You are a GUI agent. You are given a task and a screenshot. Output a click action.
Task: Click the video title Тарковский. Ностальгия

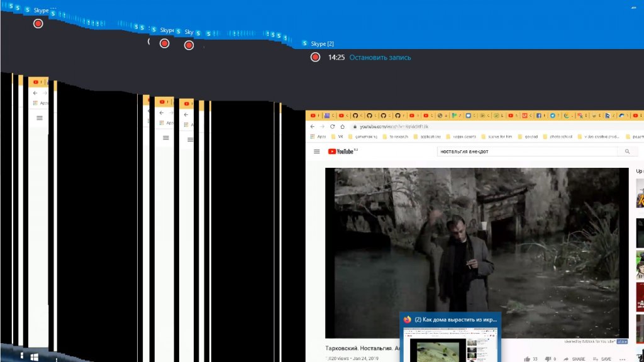coord(362,348)
